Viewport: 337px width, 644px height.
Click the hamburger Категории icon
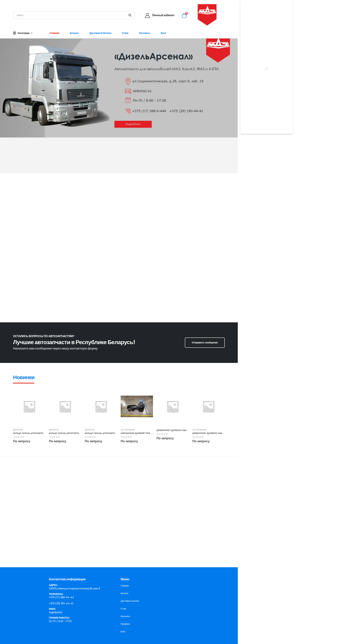[14, 33]
